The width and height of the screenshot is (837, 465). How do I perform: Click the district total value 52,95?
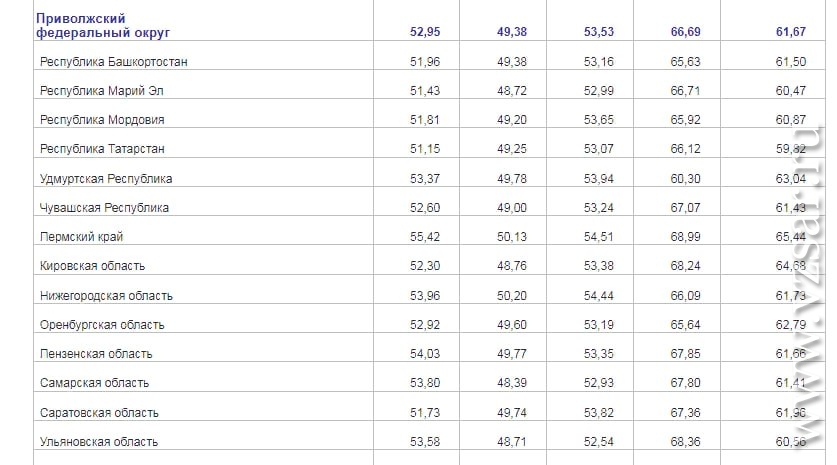[x=425, y=32]
